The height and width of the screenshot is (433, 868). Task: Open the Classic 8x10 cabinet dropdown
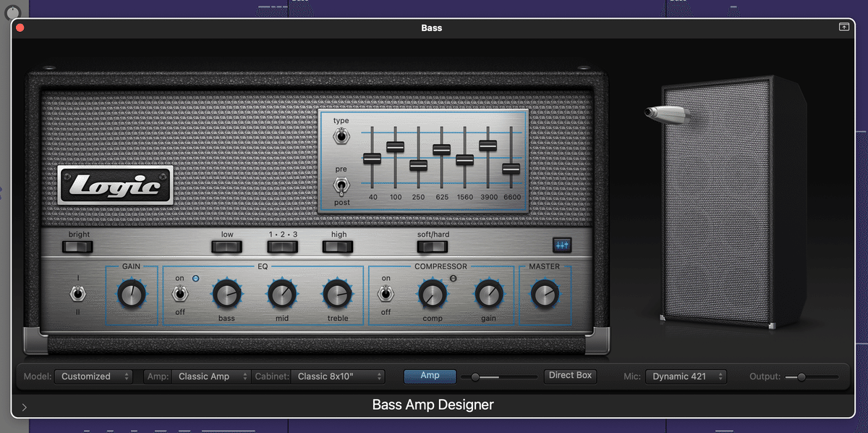tap(337, 376)
